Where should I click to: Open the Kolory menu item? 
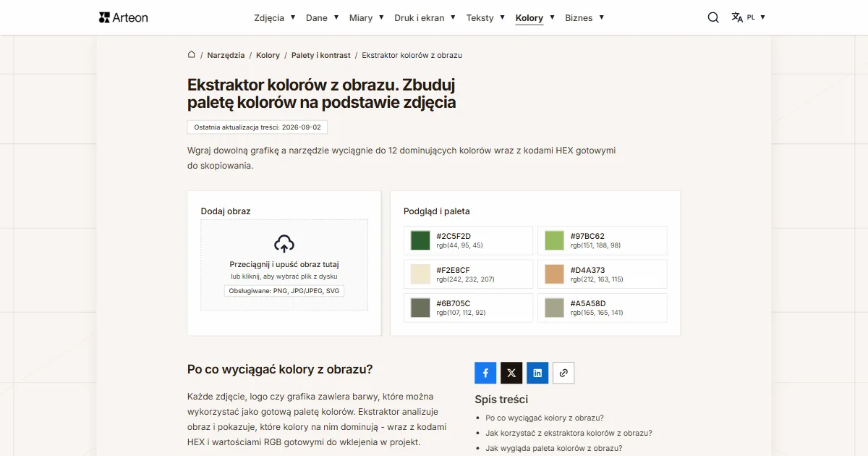click(x=529, y=18)
